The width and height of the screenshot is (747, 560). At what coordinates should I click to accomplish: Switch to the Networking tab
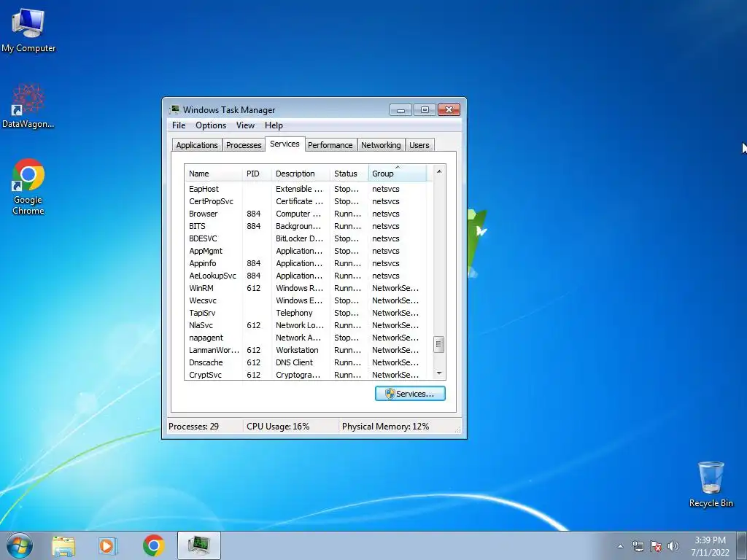[381, 145]
